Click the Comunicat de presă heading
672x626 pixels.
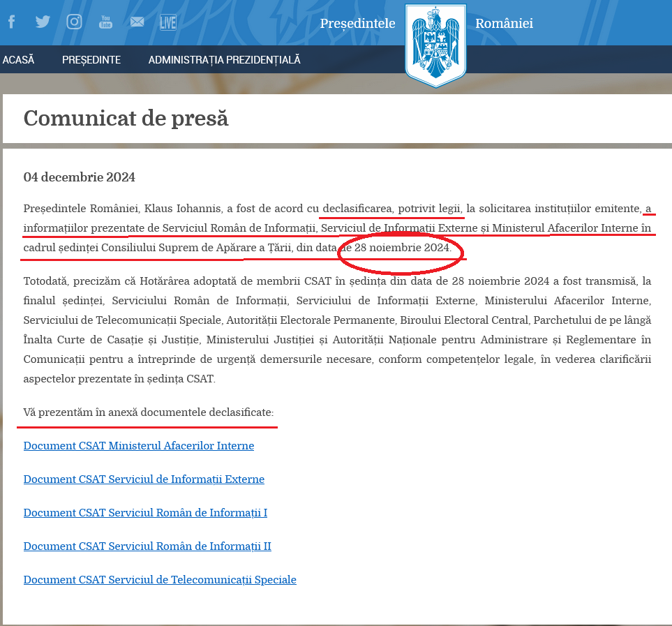pos(126,118)
